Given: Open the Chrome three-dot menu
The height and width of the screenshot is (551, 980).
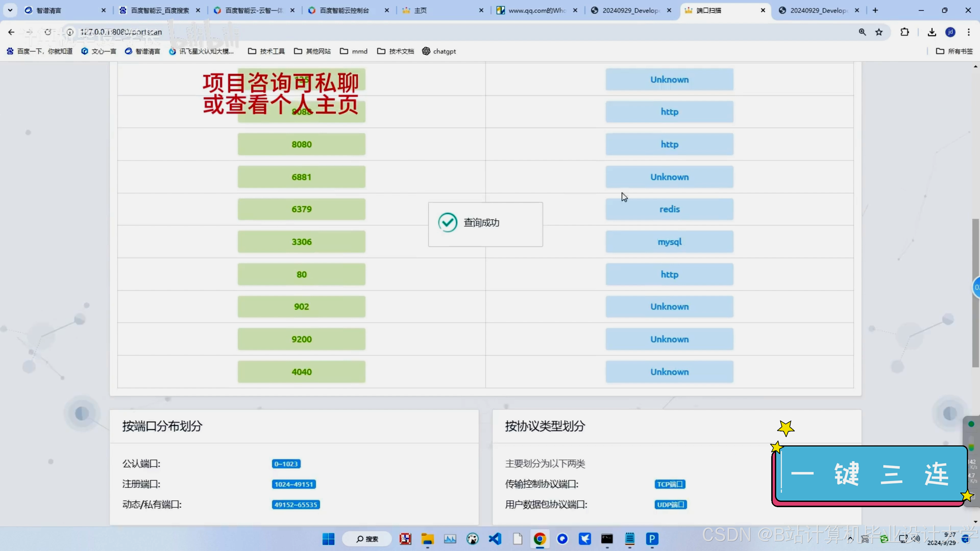Looking at the screenshot, I should point(969,32).
